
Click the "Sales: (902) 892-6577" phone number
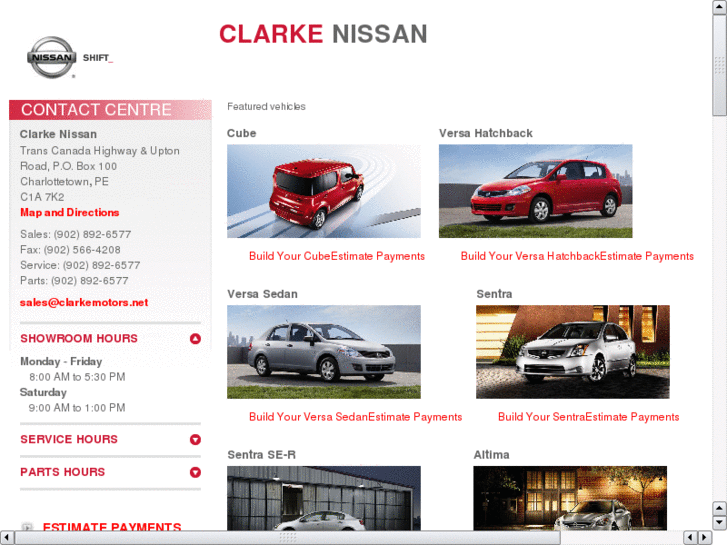pos(76,234)
